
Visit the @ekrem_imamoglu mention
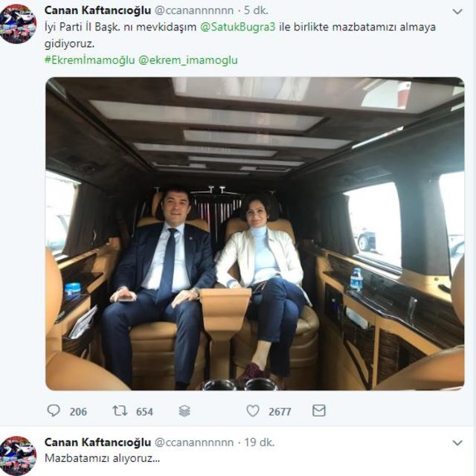[188, 59]
